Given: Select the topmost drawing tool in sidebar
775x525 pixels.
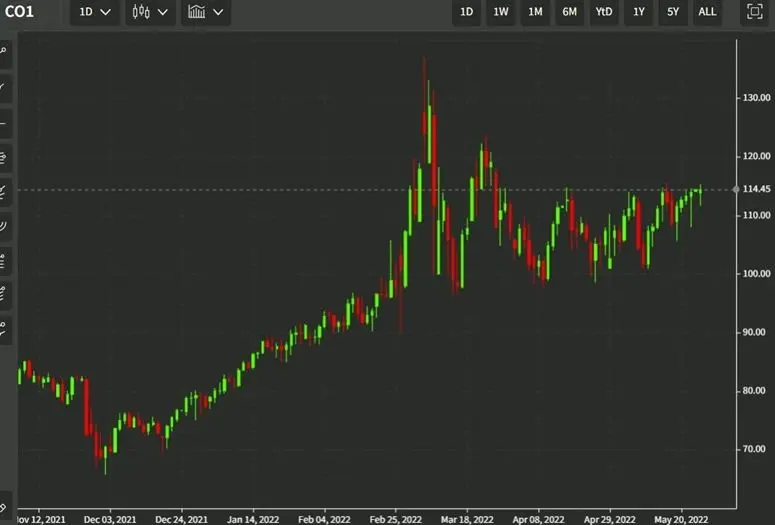Looking at the screenshot, I should 4,52.
